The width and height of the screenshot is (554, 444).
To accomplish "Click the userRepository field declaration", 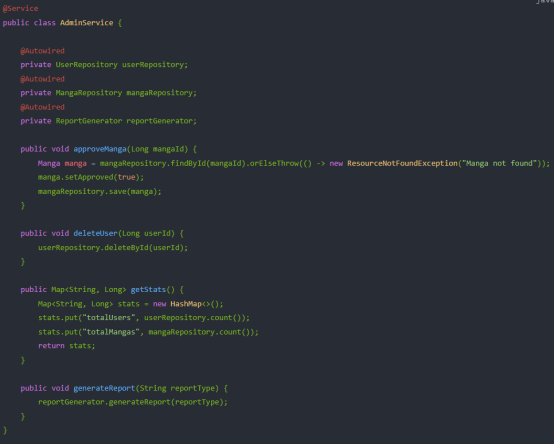I will 104,65.
